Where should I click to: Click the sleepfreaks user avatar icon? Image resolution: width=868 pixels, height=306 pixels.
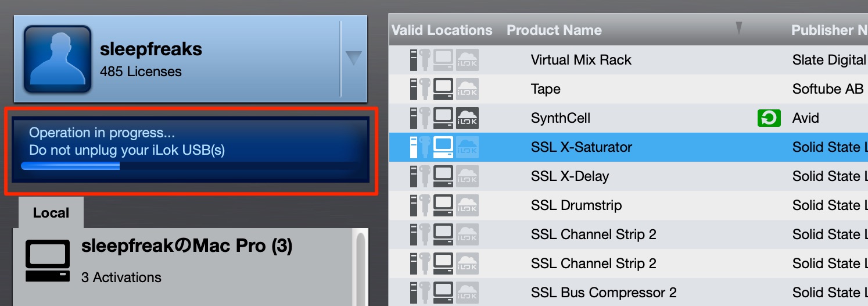click(x=58, y=59)
